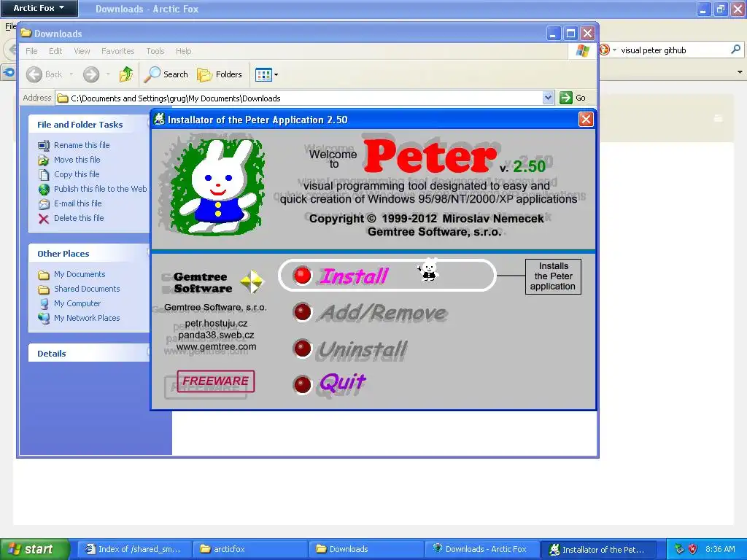Image resolution: width=747 pixels, height=560 pixels.
Task: Expand the Details panel header
Action: (89, 354)
